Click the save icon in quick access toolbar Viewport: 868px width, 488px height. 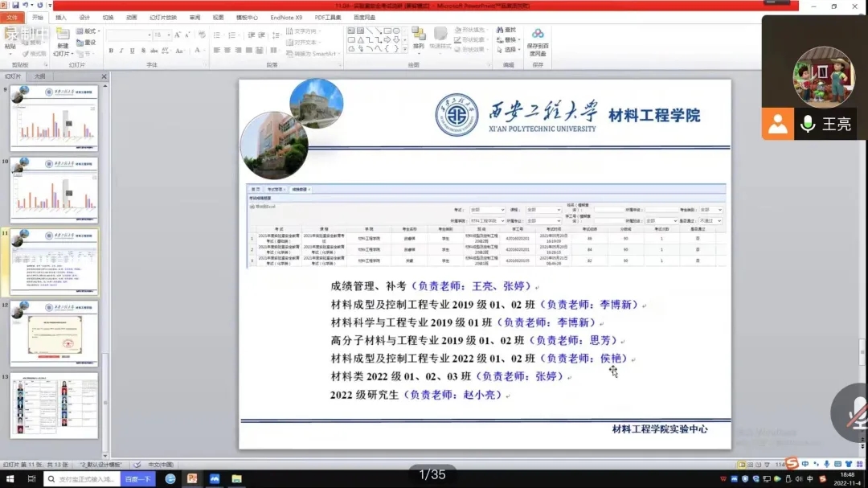click(17, 6)
